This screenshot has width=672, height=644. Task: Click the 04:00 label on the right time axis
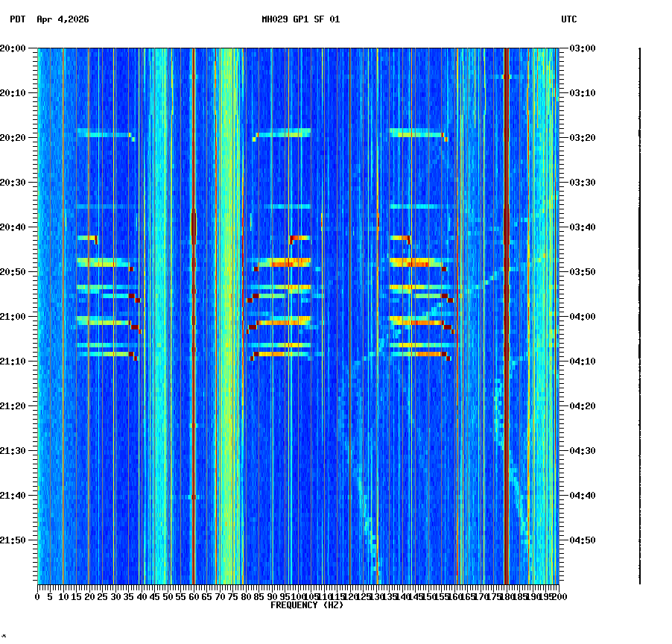[580, 317]
